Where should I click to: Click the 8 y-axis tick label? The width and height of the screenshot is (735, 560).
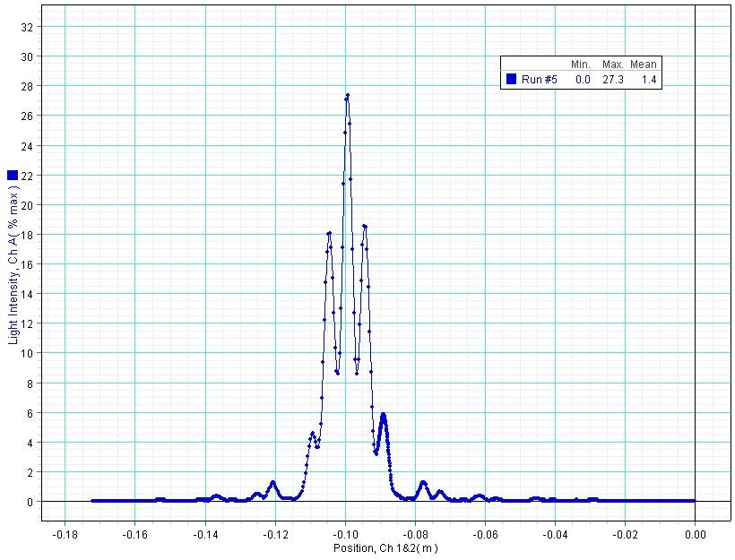(31, 383)
